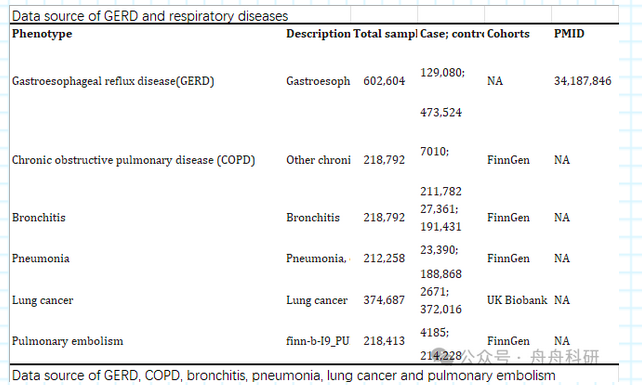Select the Pneumonia phenotype cell
642x385 pixels.
41,258
